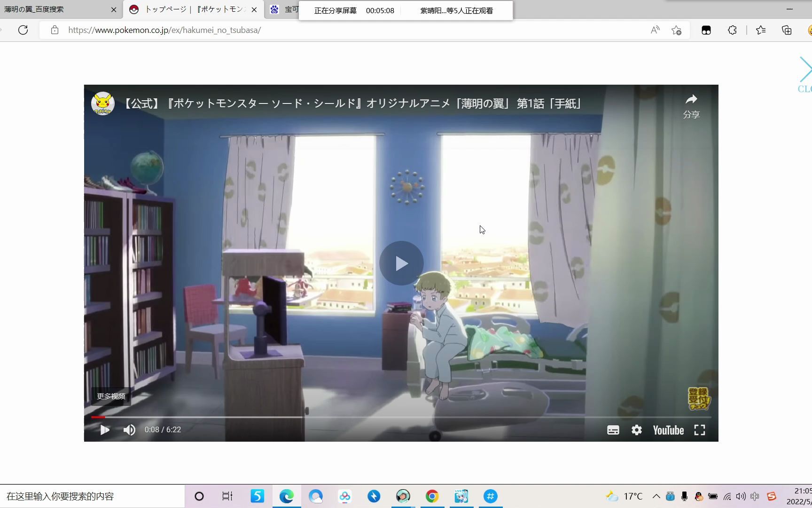The height and width of the screenshot is (508, 812).
Task: Open the clock and date flyout
Action: coord(799,496)
